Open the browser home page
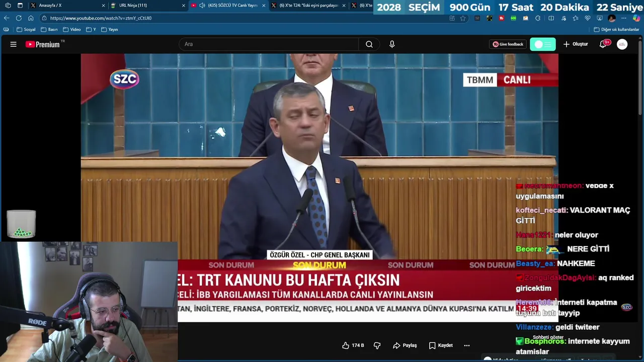Viewport: 644px width, 362px height. (31, 18)
